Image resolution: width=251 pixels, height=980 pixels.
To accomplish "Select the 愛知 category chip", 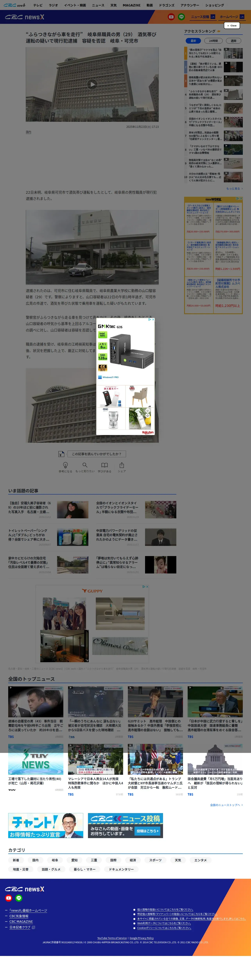I will tap(74, 860).
